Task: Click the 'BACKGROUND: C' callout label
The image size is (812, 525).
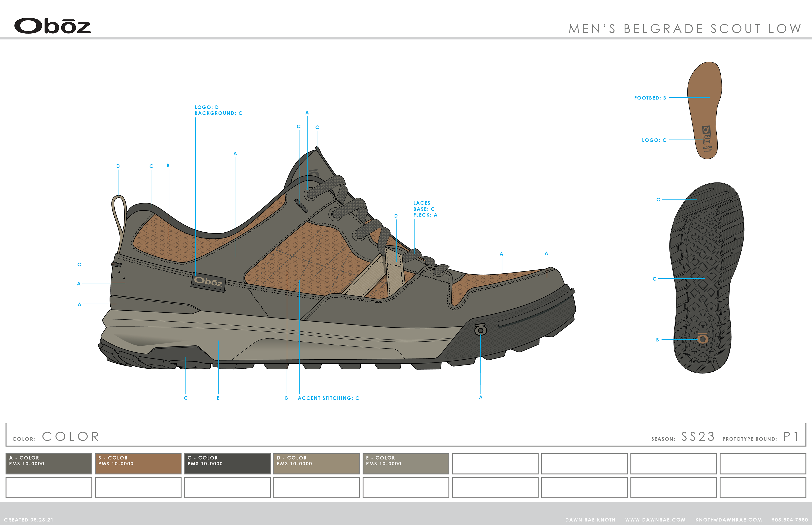Action: click(219, 113)
